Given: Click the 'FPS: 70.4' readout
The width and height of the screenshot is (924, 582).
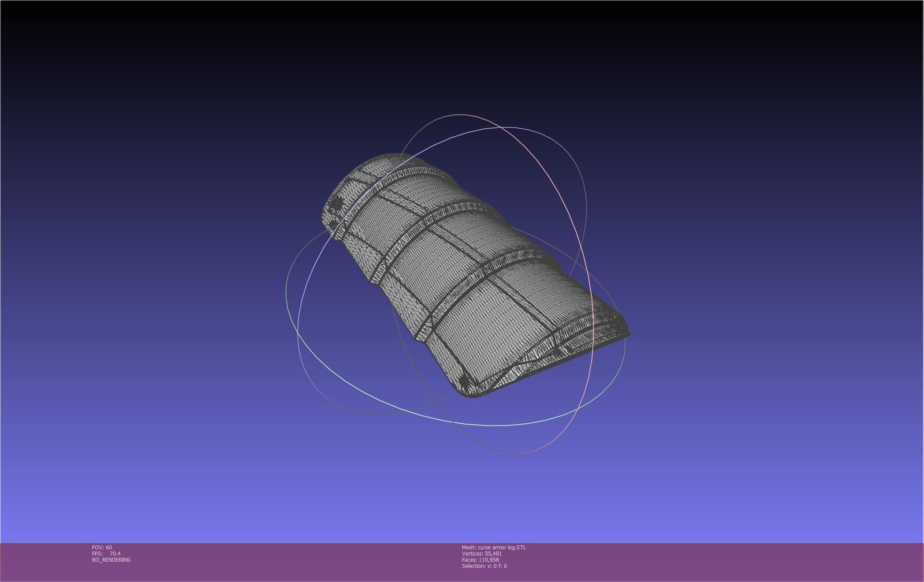Looking at the screenshot, I should [106, 553].
